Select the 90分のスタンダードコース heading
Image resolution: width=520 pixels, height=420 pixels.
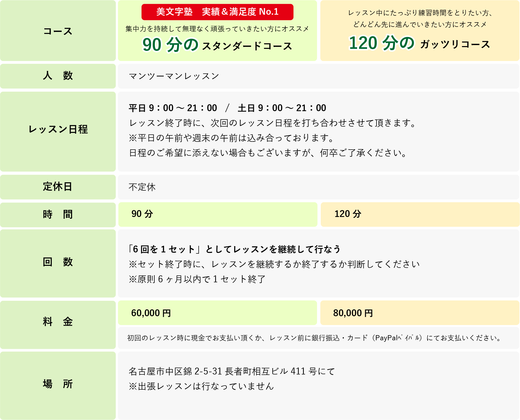(217, 45)
